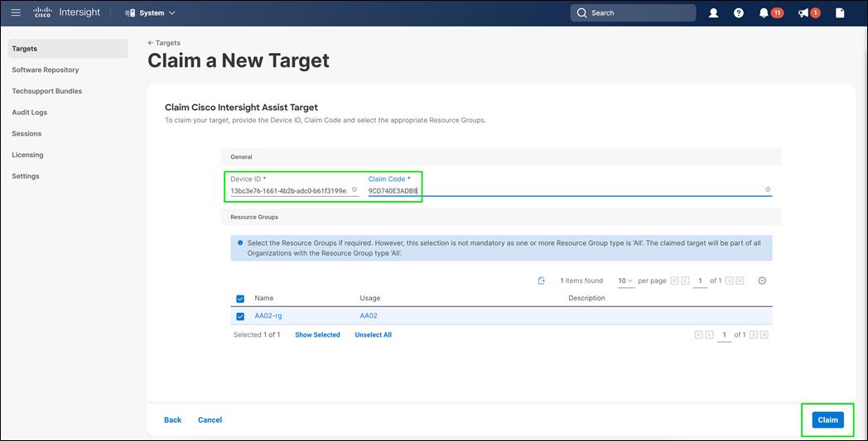This screenshot has width=868, height=441.
Task: Open Audit Logs in the sidebar
Action: pyautogui.click(x=29, y=113)
